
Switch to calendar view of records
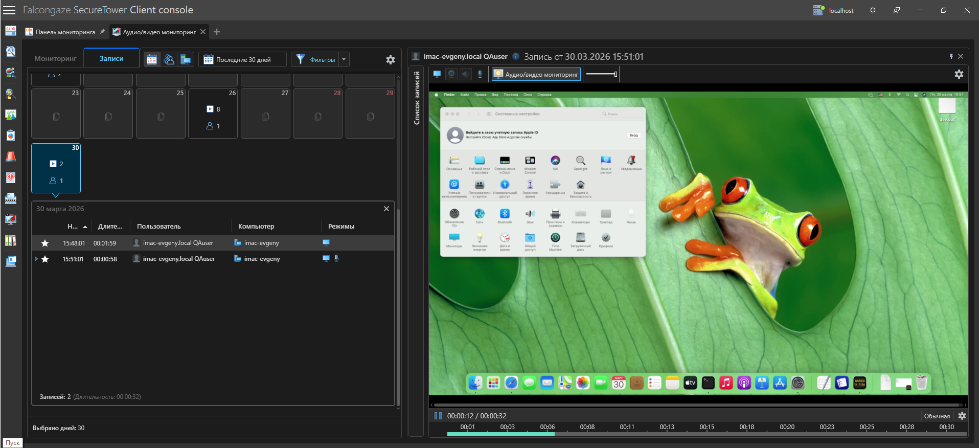click(x=152, y=59)
